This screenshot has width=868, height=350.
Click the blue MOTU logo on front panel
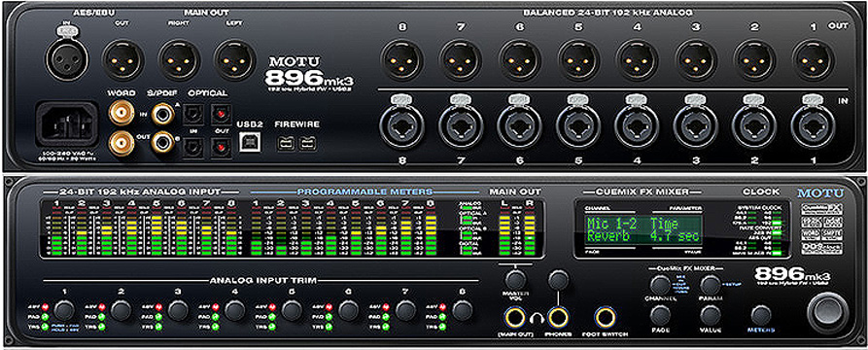[820, 193]
